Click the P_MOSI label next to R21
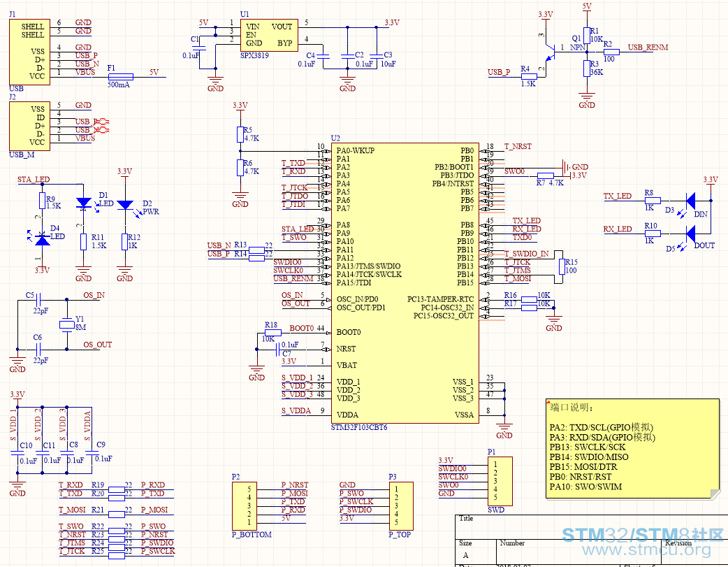The width and height of the screenshot is (728, 567). [154, 510]
